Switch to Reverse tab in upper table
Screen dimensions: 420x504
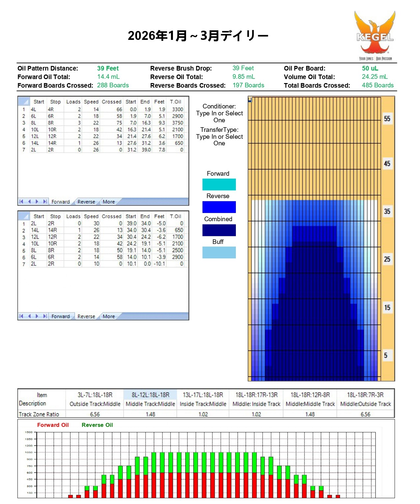86,202
